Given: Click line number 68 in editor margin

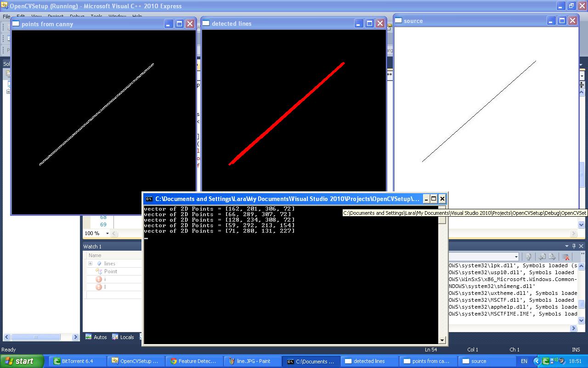Looking at the screenshot, I should point(103,217).
